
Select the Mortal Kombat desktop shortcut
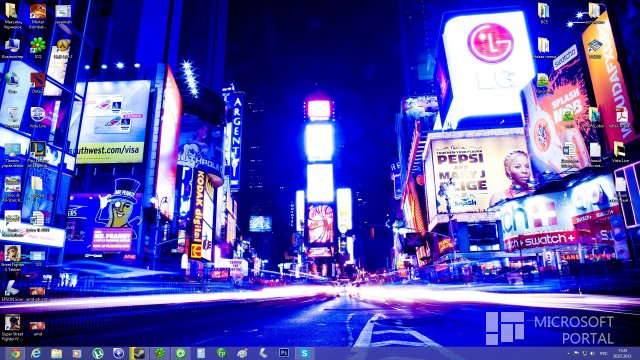pos(38,16)
